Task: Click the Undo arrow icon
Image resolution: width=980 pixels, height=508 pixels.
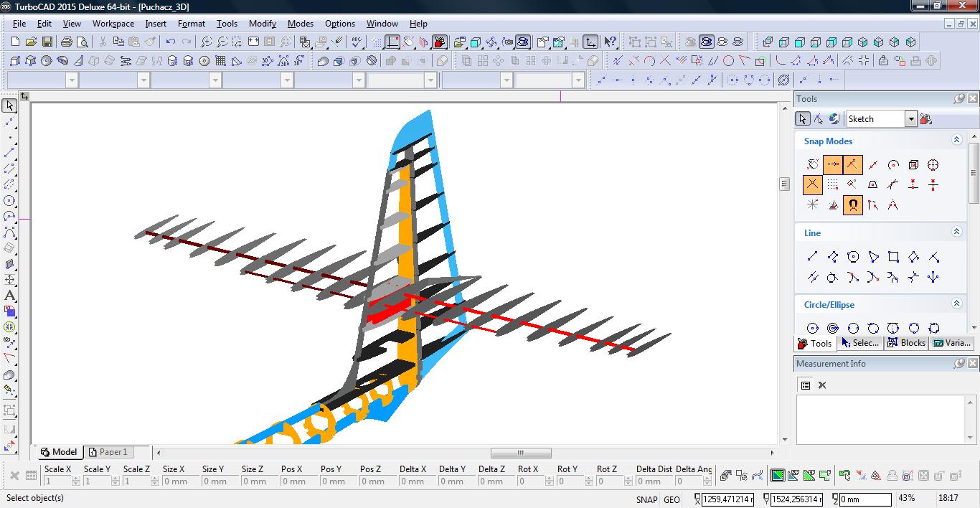Action: [171, 42]
